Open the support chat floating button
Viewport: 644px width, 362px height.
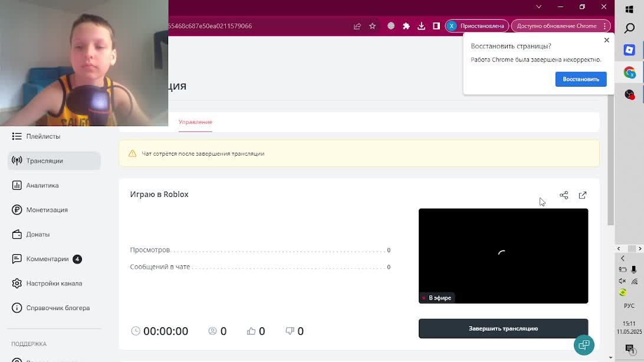584,345
